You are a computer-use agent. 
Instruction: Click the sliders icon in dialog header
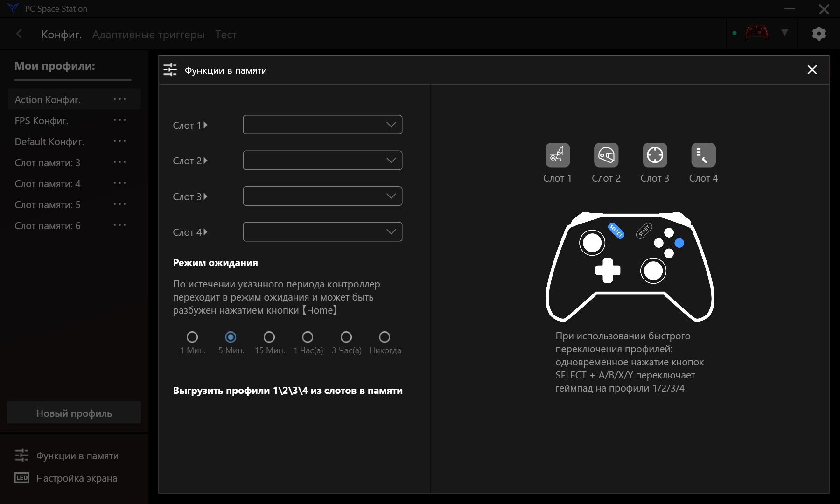pos(170,70)
